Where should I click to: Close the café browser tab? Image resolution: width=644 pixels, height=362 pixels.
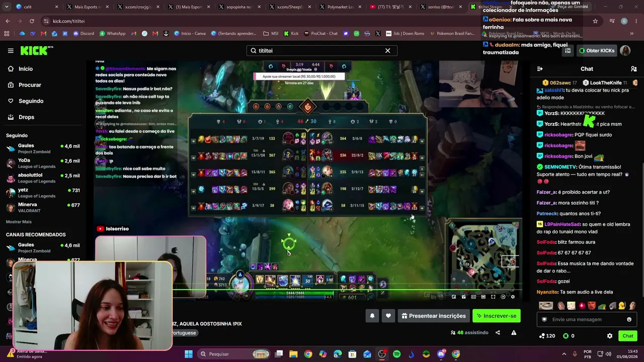(56, 7)
